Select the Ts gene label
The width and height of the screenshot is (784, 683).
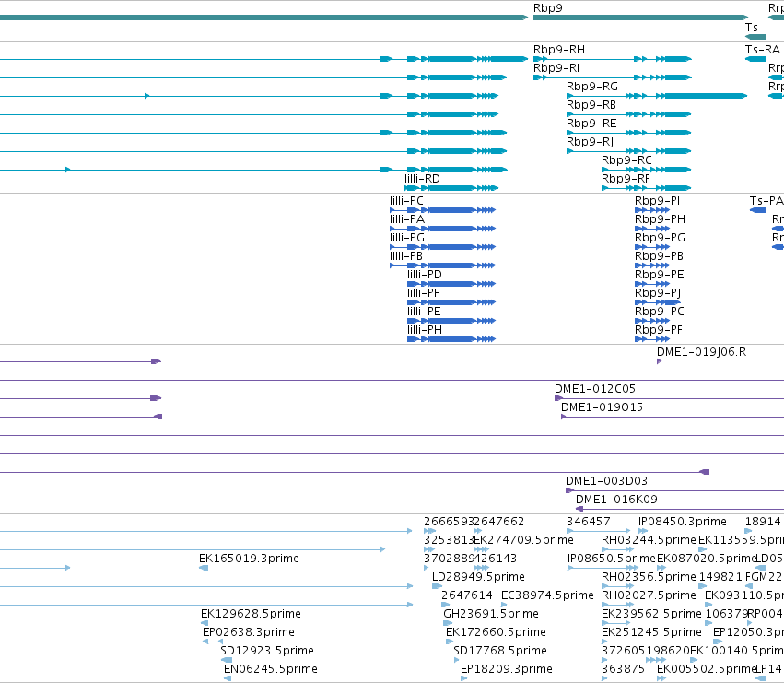751,28
